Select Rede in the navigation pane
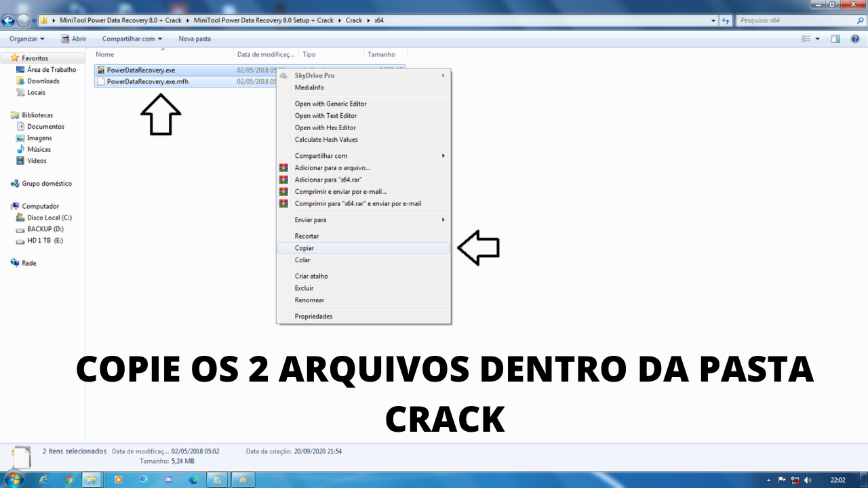The width and height of the screenshot is (868, 488). pos(29,263)
